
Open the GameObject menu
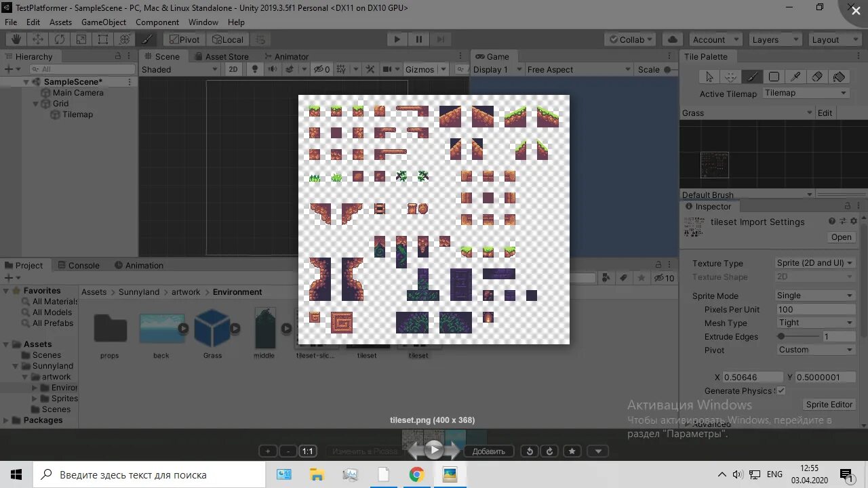click(104, 22)
